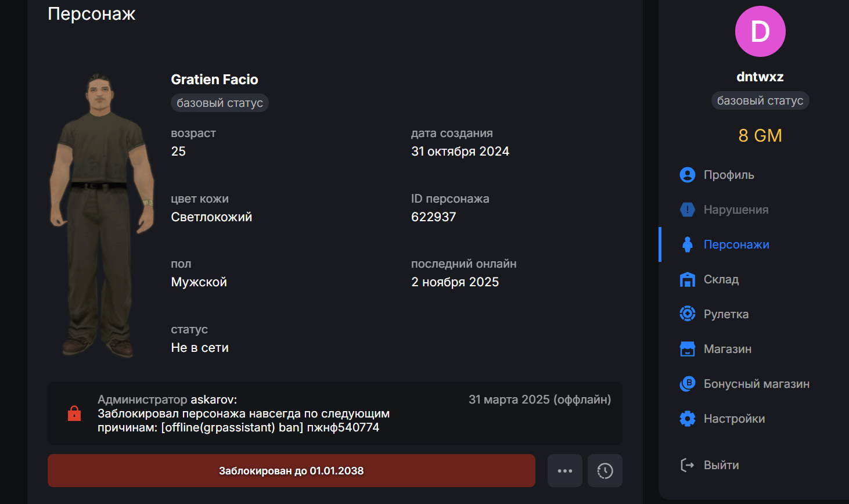Open the Профиль menu item
This screenshot has width=849, height=504.
(728, 175)
